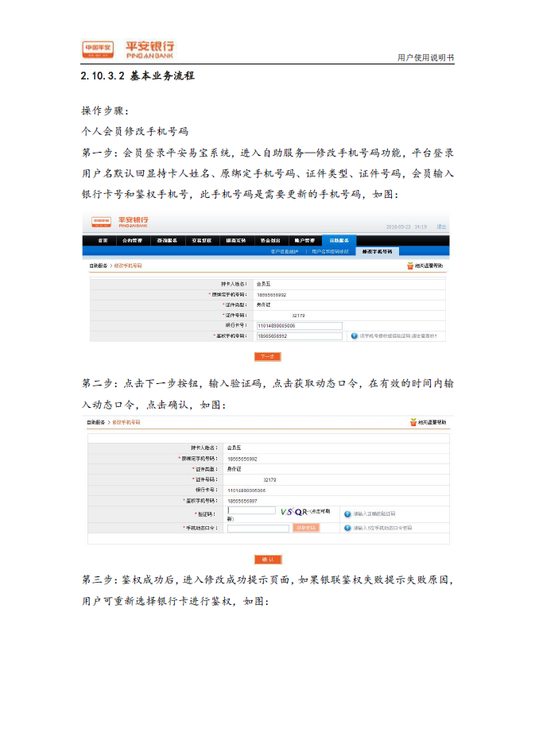Focus the 手机动态口令 input field

258,529
